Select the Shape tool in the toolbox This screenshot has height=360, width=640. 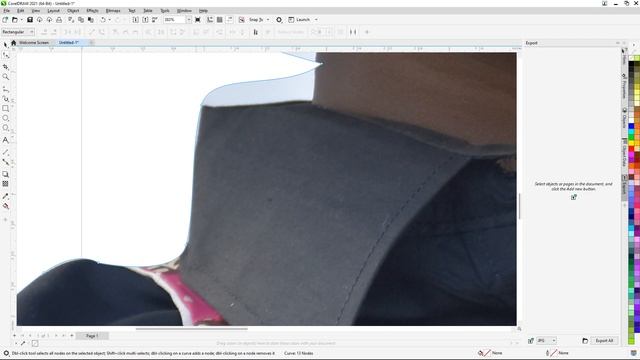click(5, 55)
